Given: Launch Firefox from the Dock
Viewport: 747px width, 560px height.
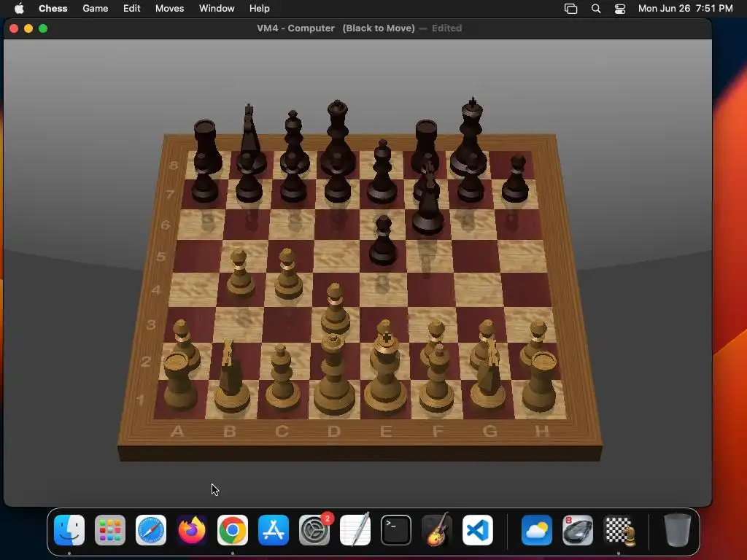Looking at the screenshot, I should click(192, 530).
